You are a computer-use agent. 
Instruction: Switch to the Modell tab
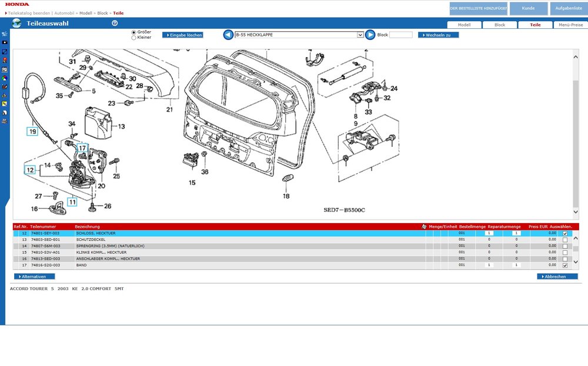tap(464, 25)
